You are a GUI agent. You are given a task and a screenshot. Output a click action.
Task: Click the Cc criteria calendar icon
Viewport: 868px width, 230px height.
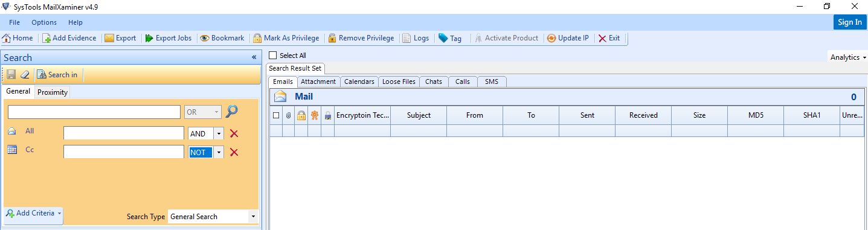click(x=11, y=150)
